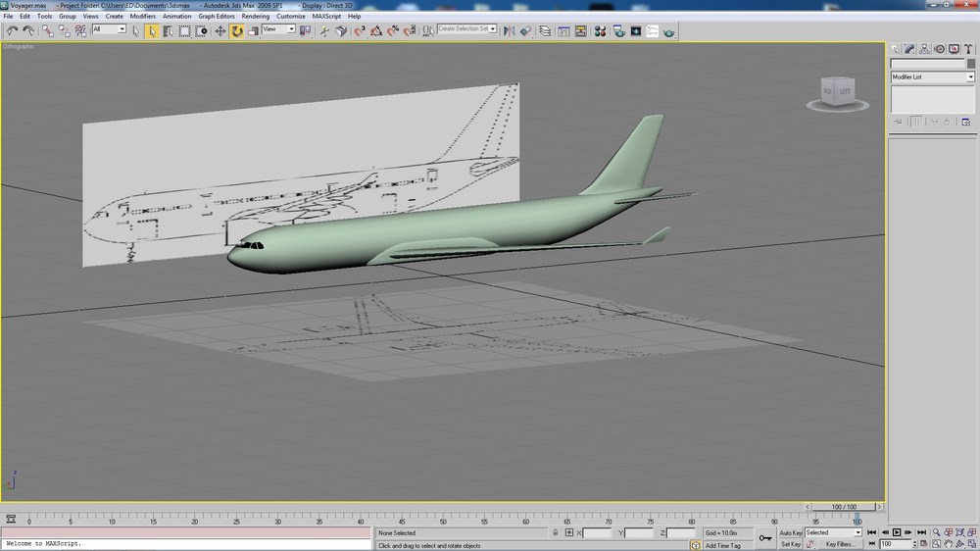Click the time slider showing 100 / 100
The image size is (980, 551).
pyautogui.click(x=844, y=507)
